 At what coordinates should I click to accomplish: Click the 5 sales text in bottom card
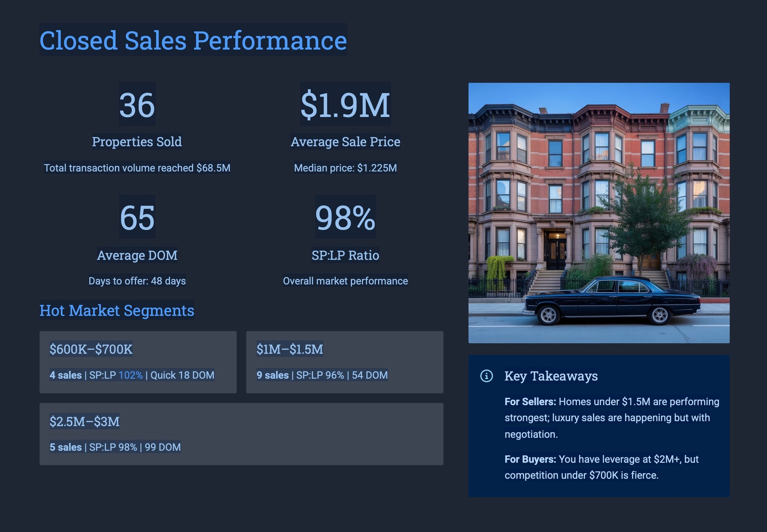coord(66,447)
